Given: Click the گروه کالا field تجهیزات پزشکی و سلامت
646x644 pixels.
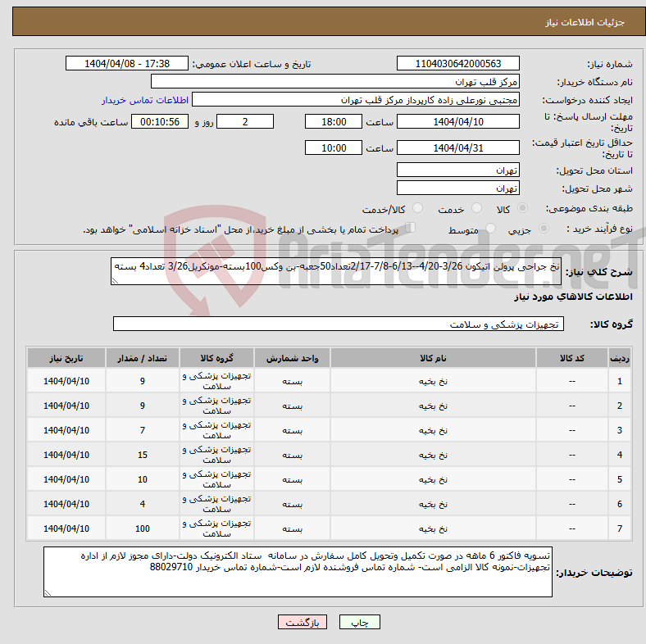Looking at the screenshot, I should coord(339,324).
